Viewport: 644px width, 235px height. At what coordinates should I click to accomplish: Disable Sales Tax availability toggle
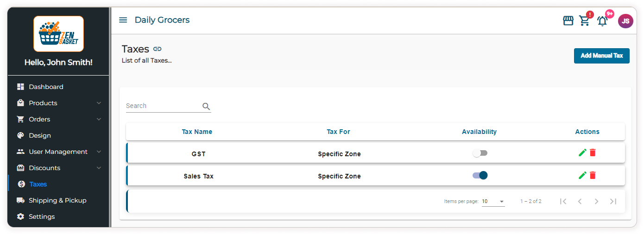[x=480, y=175]
